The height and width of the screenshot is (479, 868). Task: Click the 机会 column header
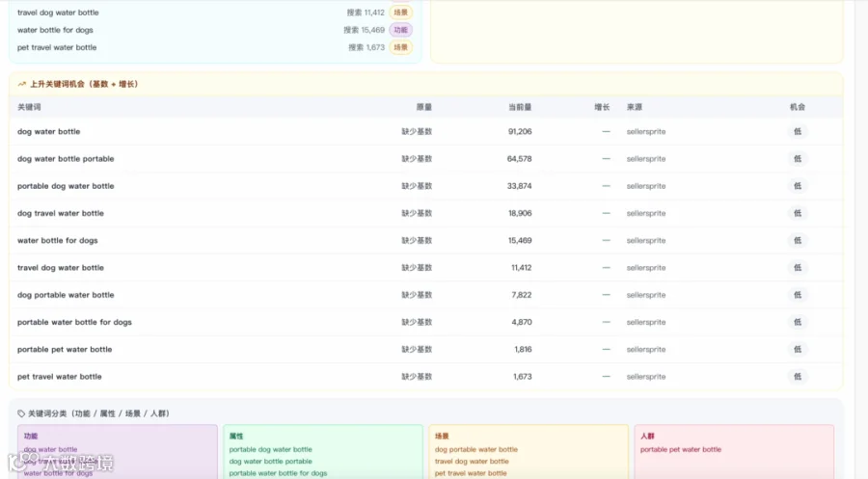click(x=798, y=107)
